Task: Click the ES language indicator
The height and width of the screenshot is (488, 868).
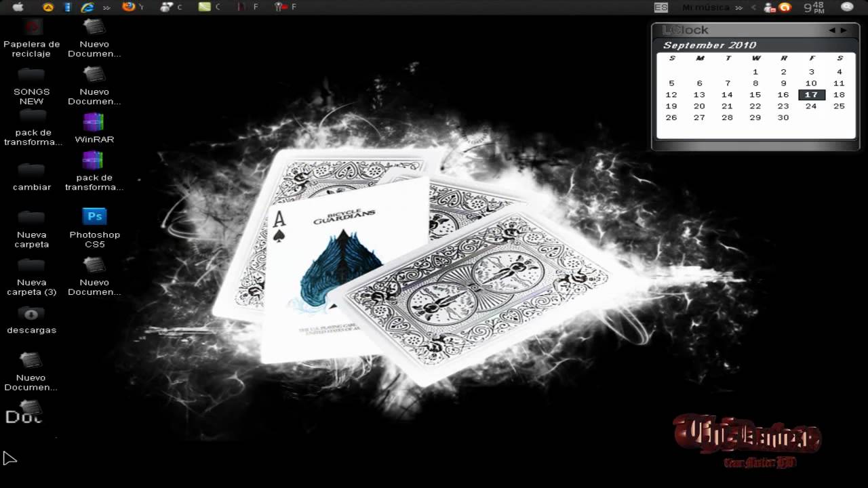Action: click(661, 7)
